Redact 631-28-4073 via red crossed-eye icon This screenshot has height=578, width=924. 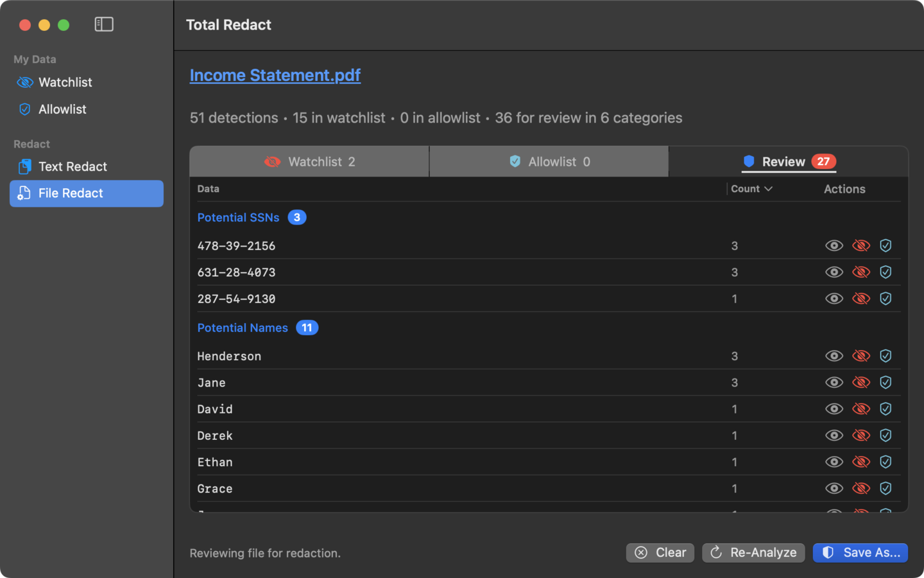pos(860,272)
